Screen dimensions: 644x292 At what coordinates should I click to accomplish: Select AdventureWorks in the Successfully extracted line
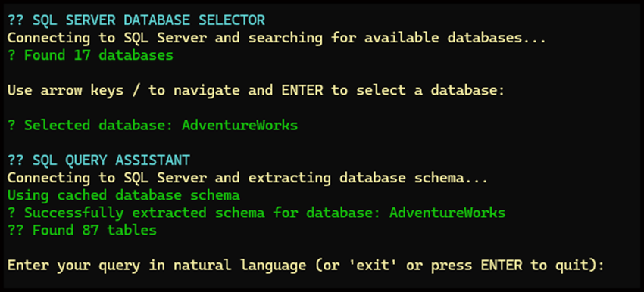[x=447, y=213]
